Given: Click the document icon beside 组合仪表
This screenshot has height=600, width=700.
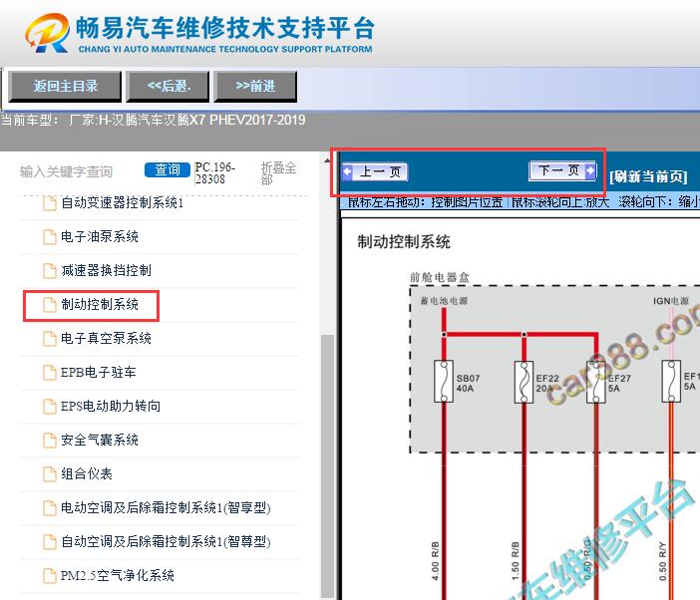Looking at the screenshot, I should 50,474.
